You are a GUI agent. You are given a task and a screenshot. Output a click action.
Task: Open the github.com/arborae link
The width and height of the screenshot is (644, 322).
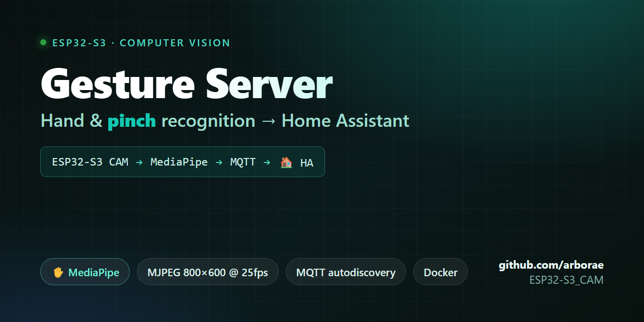[551, 265]
